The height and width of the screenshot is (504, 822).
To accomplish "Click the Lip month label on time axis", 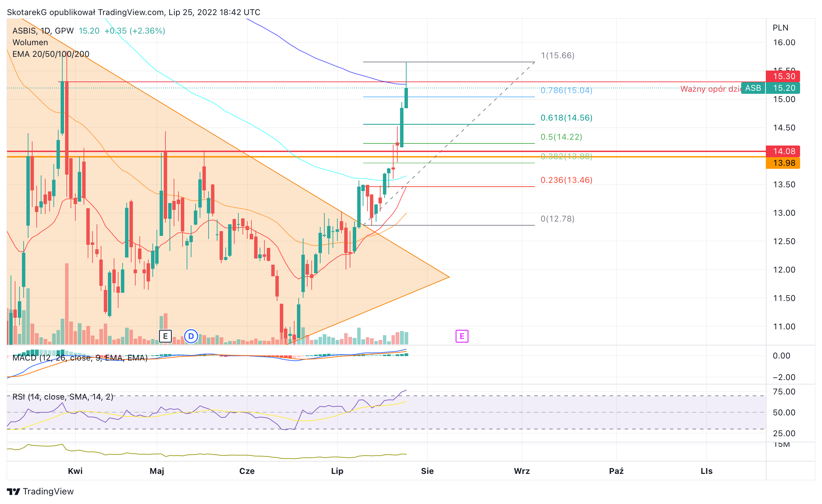I will coord(337,471).
